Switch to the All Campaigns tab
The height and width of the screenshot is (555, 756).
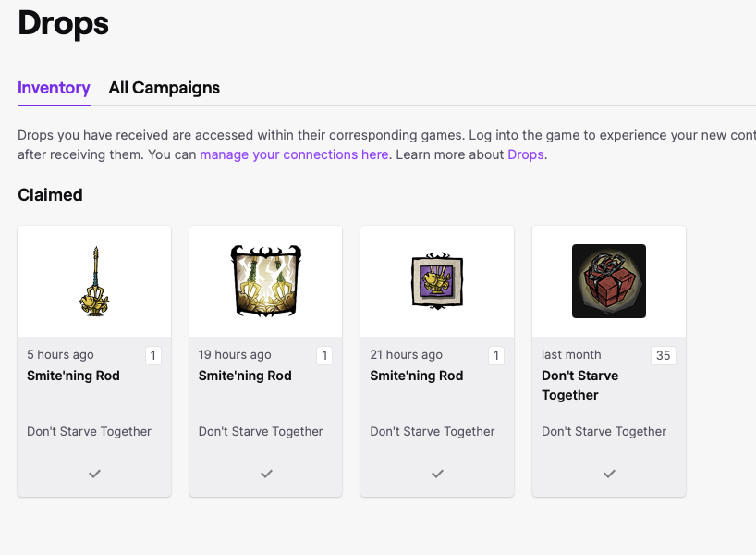coord(164,88)
